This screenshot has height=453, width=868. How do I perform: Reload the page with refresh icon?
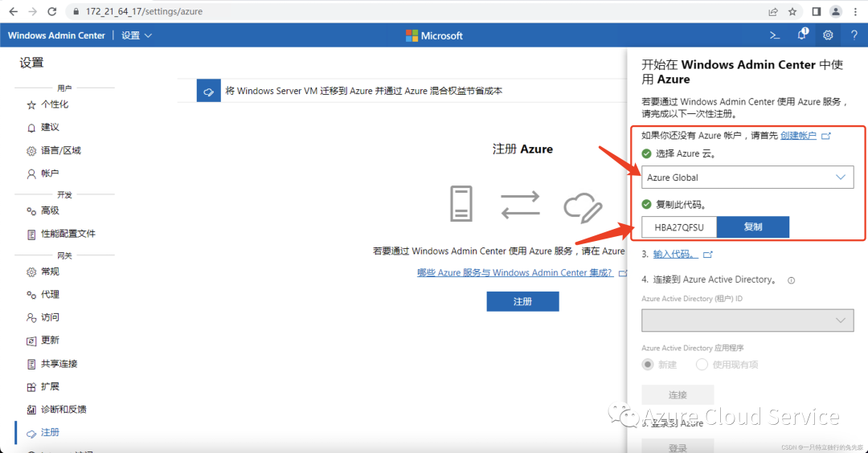tap(52, 11)
